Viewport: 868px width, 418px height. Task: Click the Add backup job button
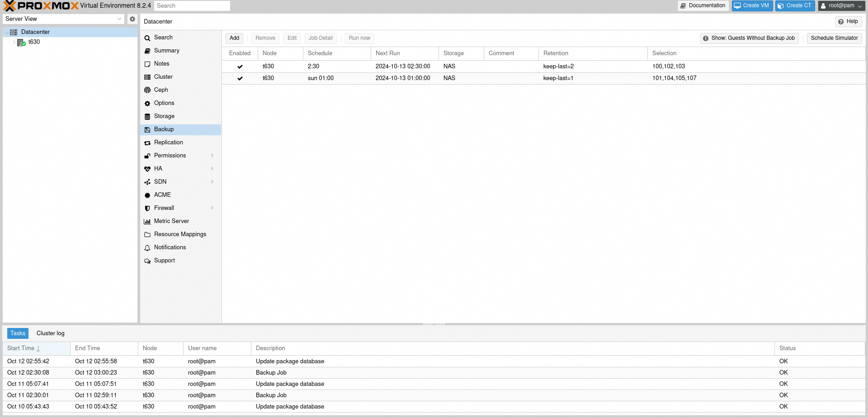[234, 38]
